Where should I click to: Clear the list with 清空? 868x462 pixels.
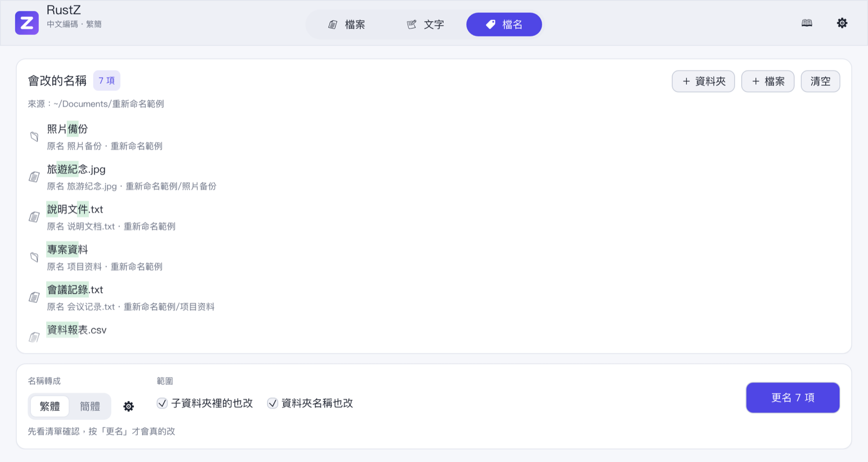click(820, 81)
